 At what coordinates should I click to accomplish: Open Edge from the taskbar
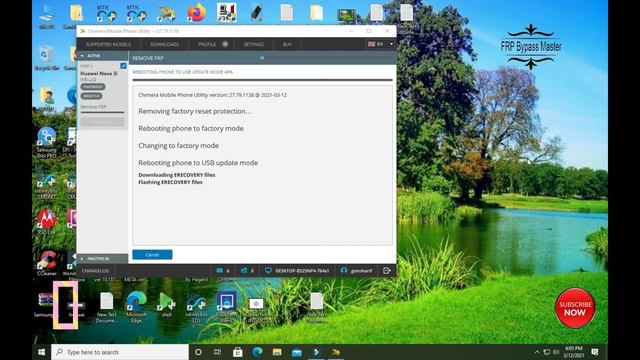click(257, 352)
